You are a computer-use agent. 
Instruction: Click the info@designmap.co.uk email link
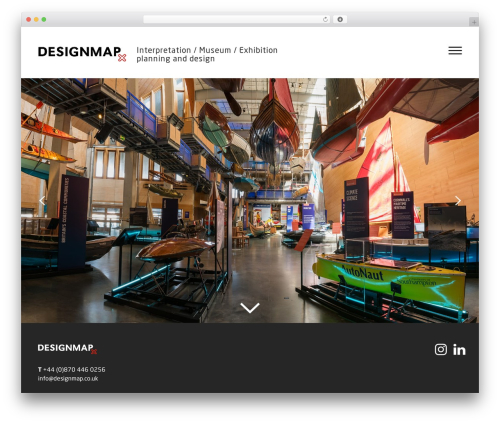point(68,378)
